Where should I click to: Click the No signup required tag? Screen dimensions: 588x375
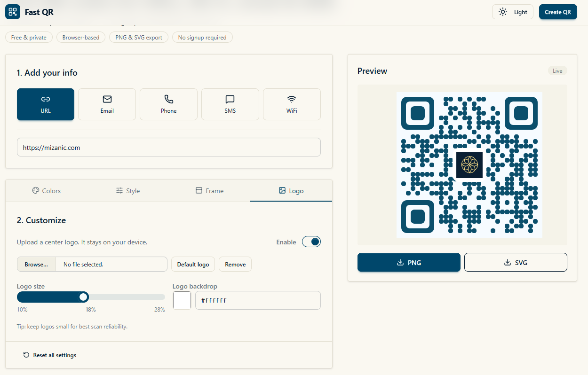pos(202,38)
